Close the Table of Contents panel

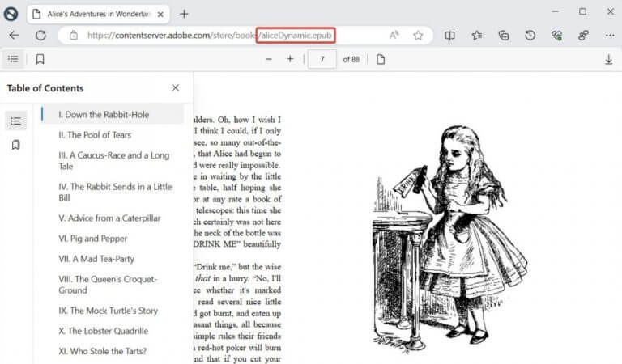click(176, 88)
